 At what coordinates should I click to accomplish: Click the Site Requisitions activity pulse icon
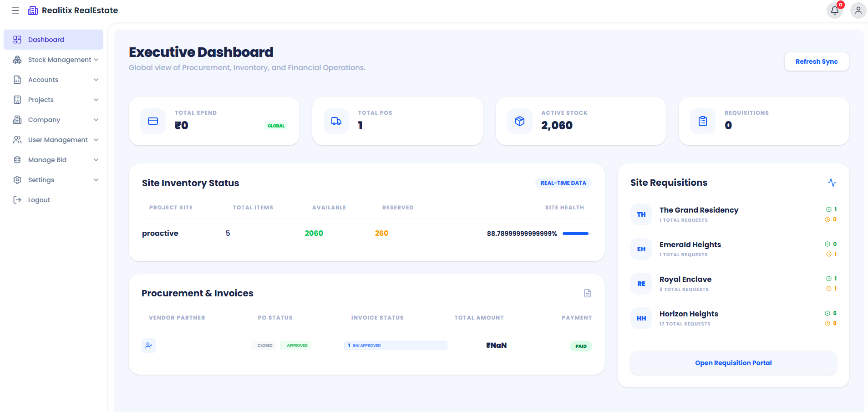(832, 183)
